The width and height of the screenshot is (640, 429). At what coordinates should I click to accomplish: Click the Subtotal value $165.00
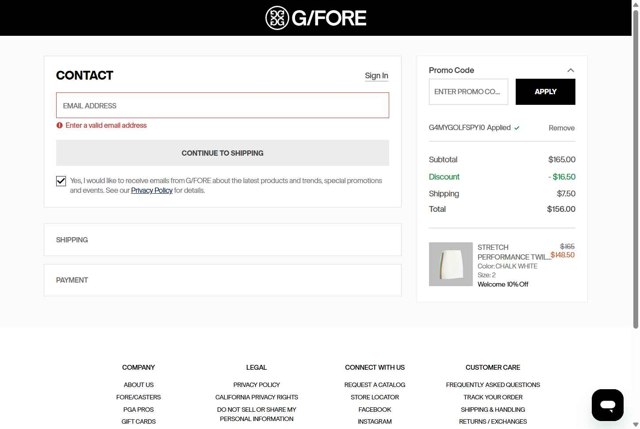pos(562,159)
